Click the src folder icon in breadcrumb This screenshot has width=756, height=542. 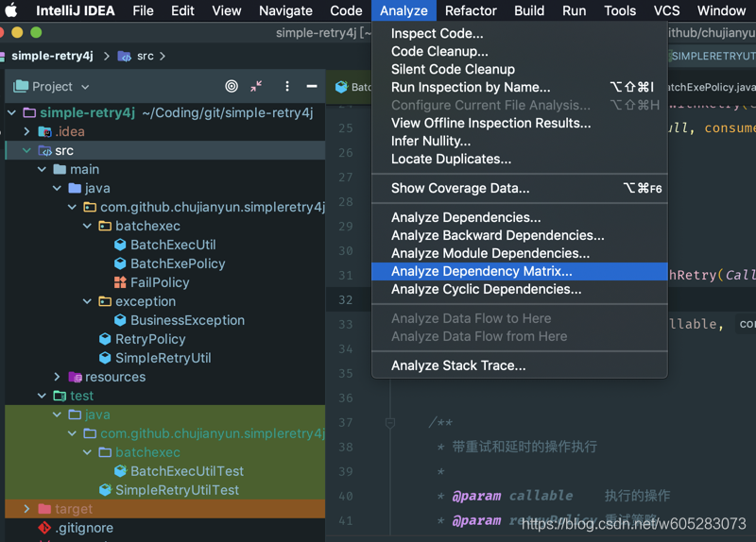point(125,57)
